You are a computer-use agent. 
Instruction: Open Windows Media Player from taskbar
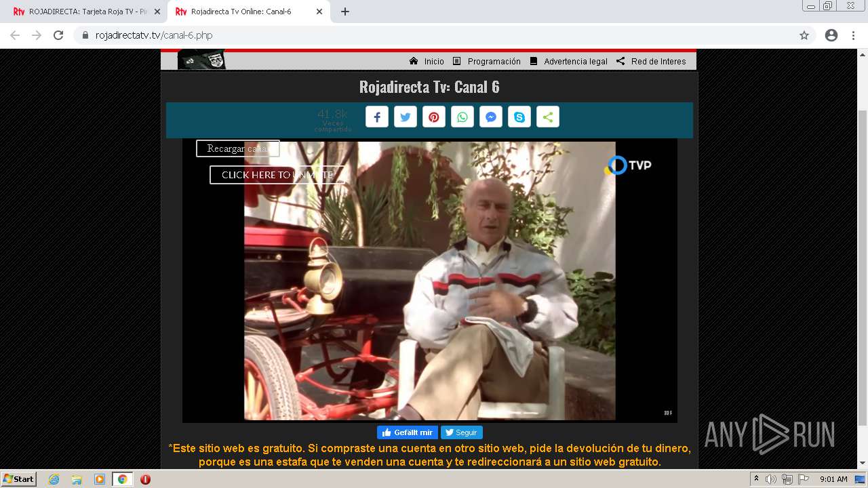100,479
